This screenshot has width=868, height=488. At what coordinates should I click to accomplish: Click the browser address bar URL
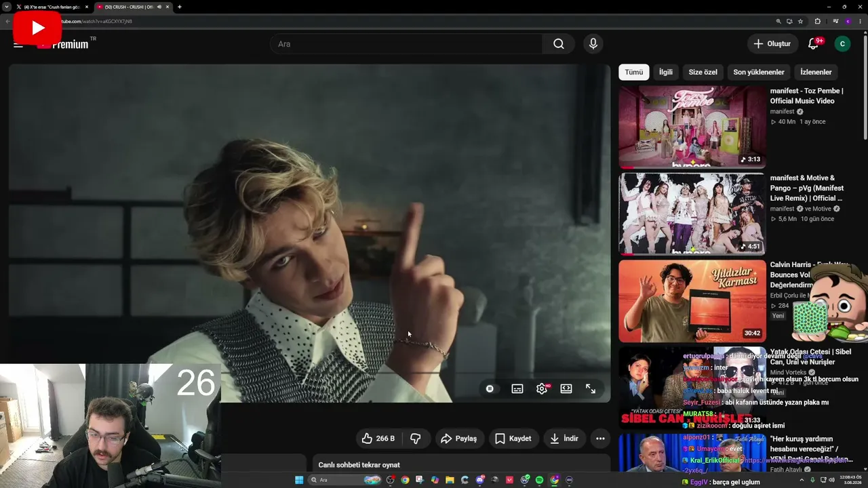97,21
